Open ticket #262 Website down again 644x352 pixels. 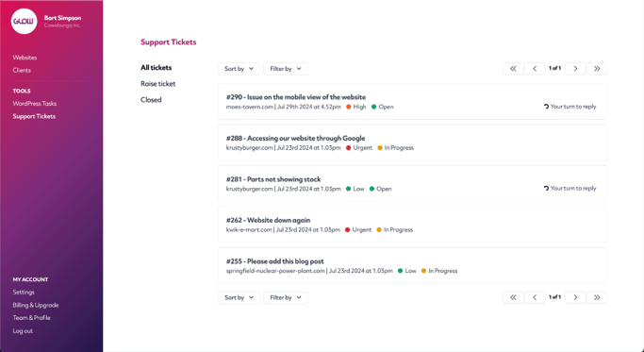click(x=412, y=224)
